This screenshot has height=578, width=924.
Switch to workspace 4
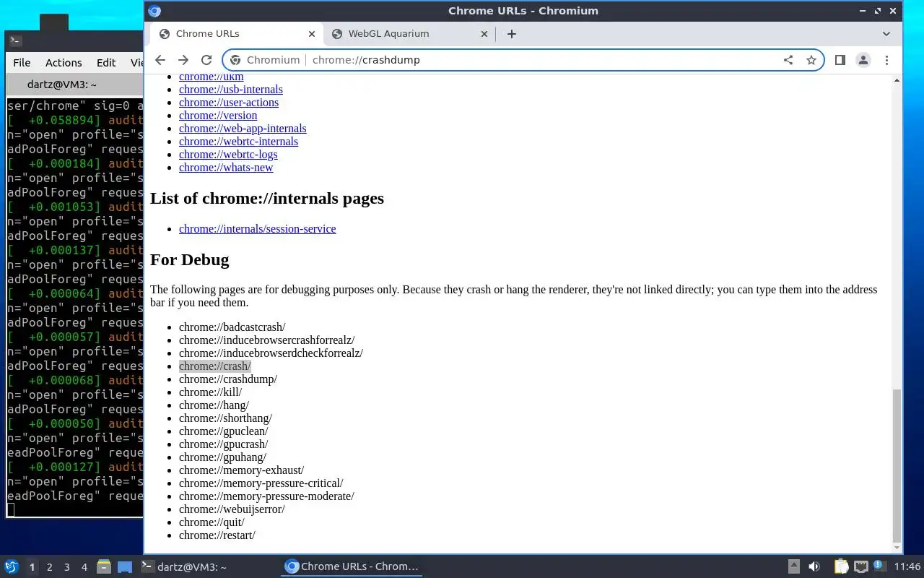pos(84,567)
